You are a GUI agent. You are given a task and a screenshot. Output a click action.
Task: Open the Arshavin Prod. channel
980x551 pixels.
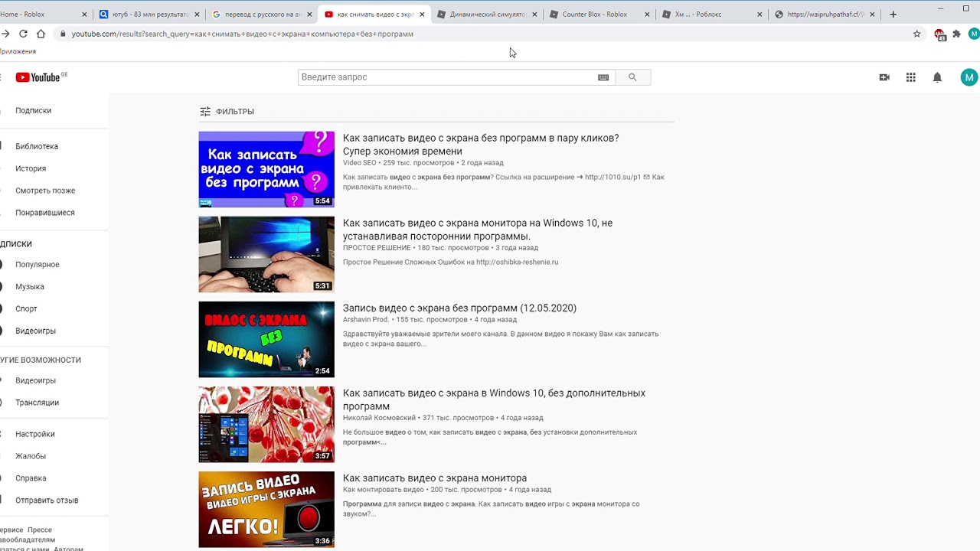point(366,320)
